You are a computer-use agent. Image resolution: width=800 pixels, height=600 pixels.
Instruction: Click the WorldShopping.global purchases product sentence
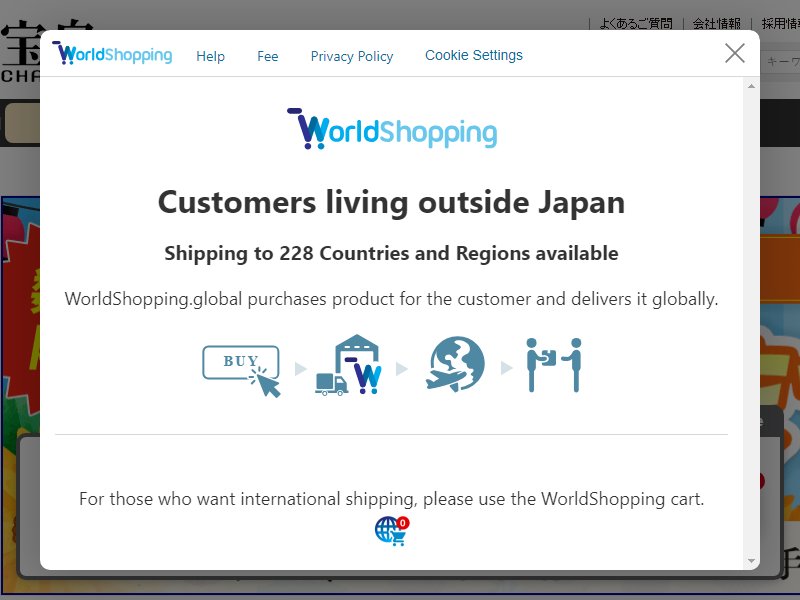pos(391,299)
